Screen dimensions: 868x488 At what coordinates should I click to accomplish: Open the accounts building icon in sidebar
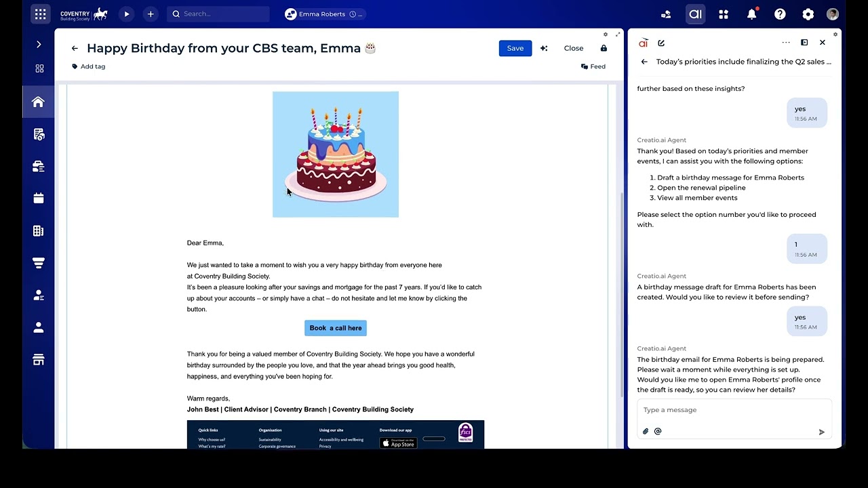point(39,230)
